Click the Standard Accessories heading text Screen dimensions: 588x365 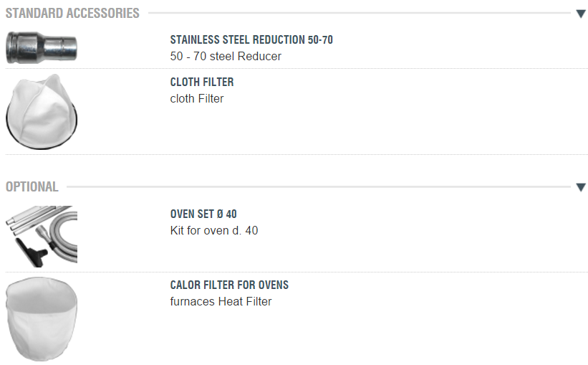click(72, 14)
